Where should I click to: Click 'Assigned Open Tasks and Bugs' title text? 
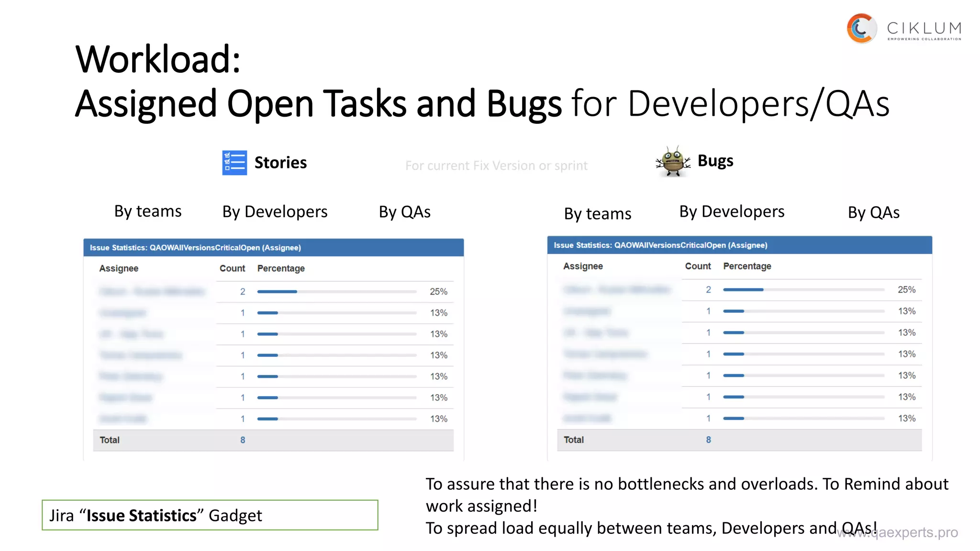[318, 103]
